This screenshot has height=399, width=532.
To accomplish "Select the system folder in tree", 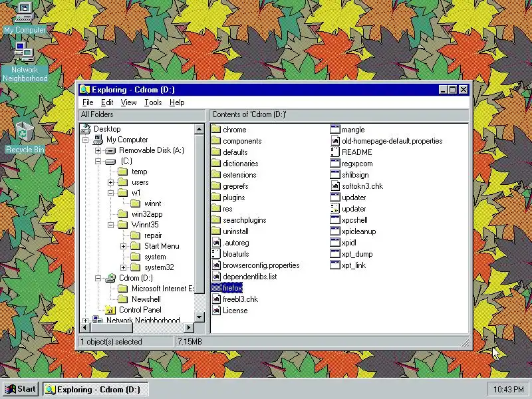I will [155, 257].
